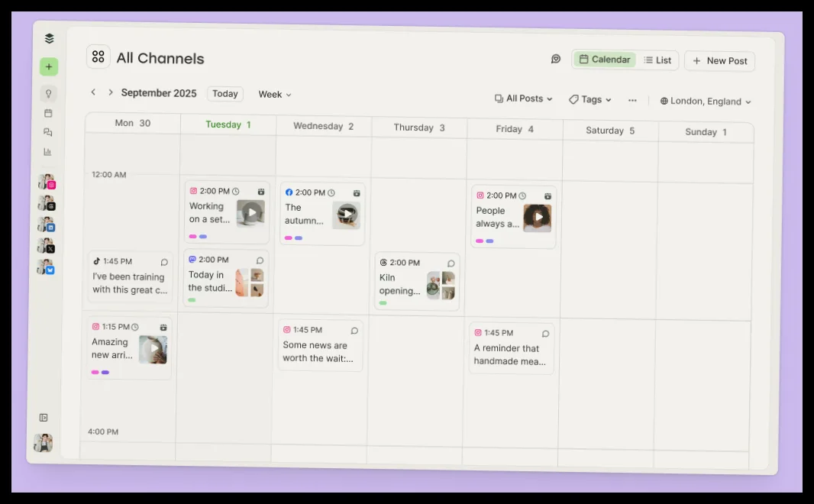Select the Instagram channel avatar in the sidebar
Screen dimensions: 814x504
pos(47,182)
